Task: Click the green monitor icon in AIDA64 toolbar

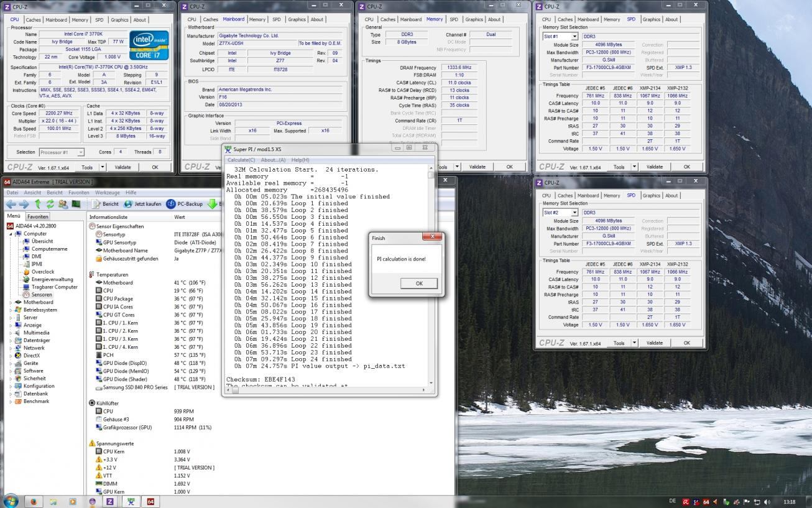Action: pos(76,204)
